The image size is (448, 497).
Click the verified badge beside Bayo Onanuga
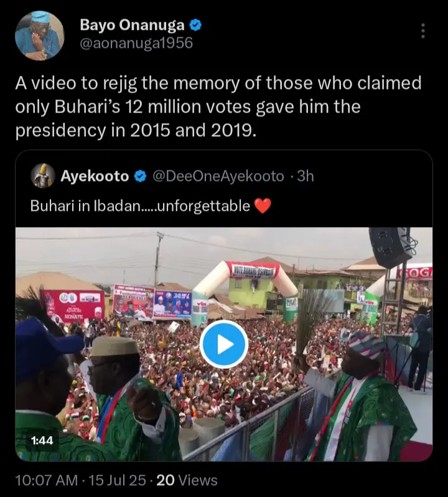[x=195, y=25]
